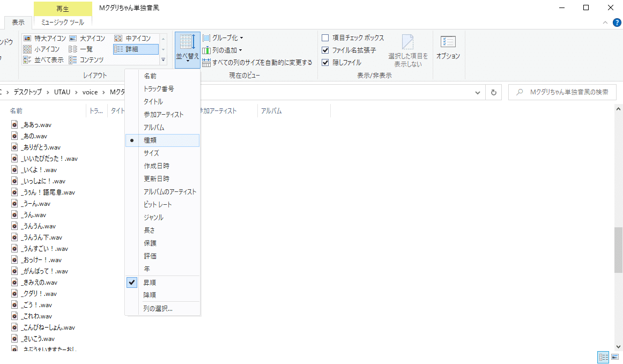Click scrollbar up arrow in file list

(618, 109)
